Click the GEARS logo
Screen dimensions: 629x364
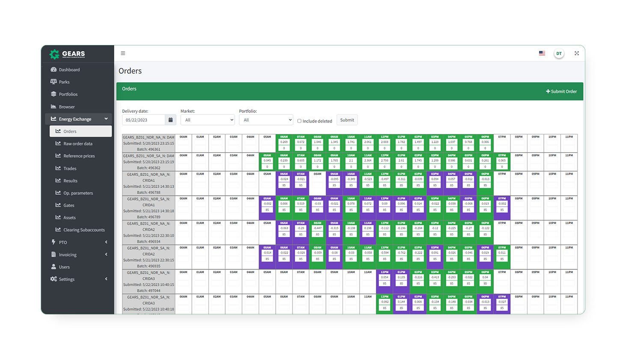(67, 54)
